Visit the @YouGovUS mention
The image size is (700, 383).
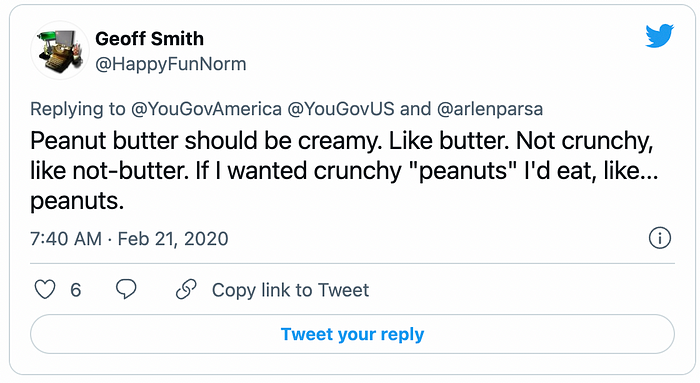coord(341,109)
